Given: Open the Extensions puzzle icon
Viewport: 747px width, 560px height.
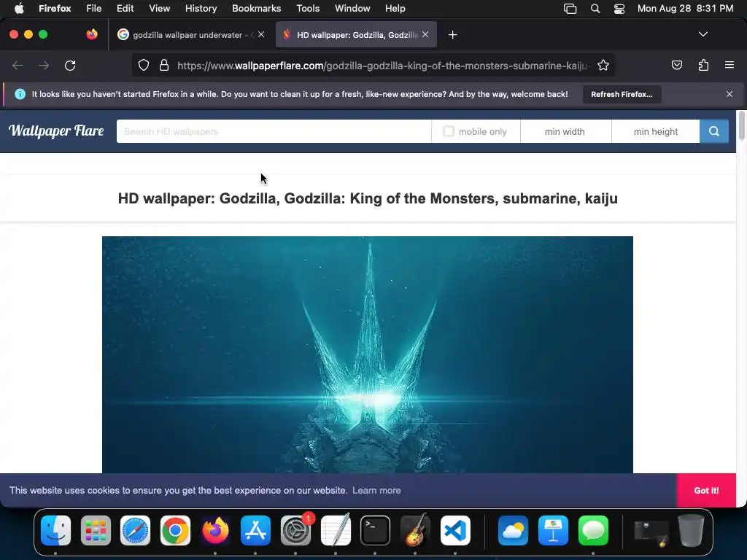Looking at the screenshot, I should tap(703, 65).
